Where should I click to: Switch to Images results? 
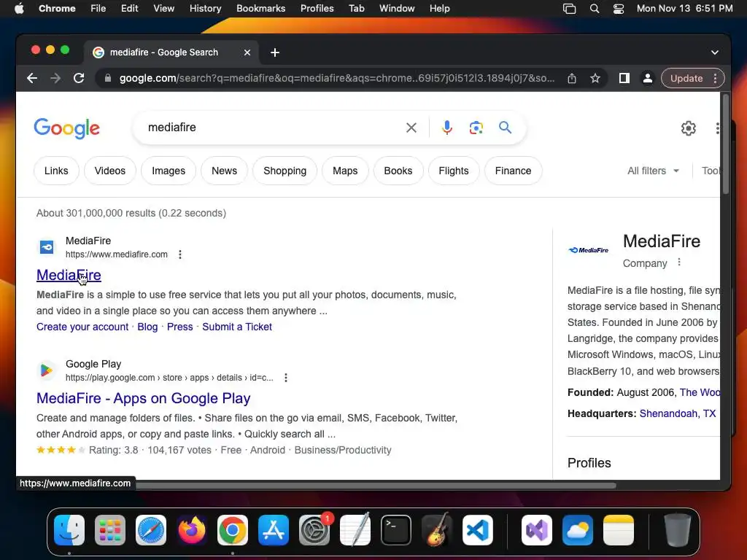(169, 171)
